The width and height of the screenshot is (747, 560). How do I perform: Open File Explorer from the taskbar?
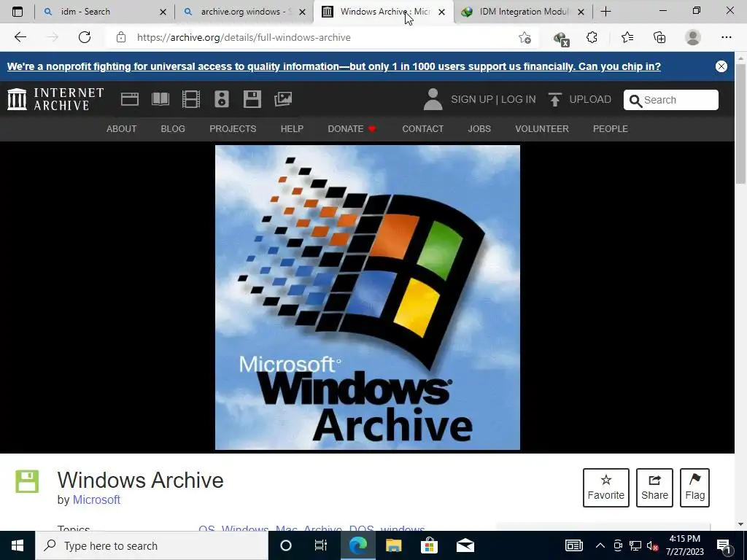point(393,545)
